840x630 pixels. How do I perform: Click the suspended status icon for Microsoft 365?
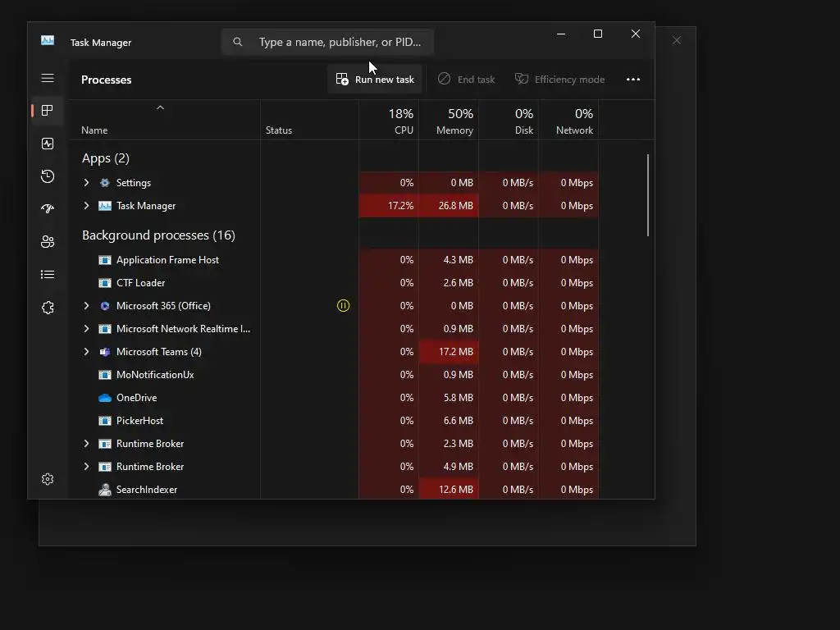tap(344, 306)
